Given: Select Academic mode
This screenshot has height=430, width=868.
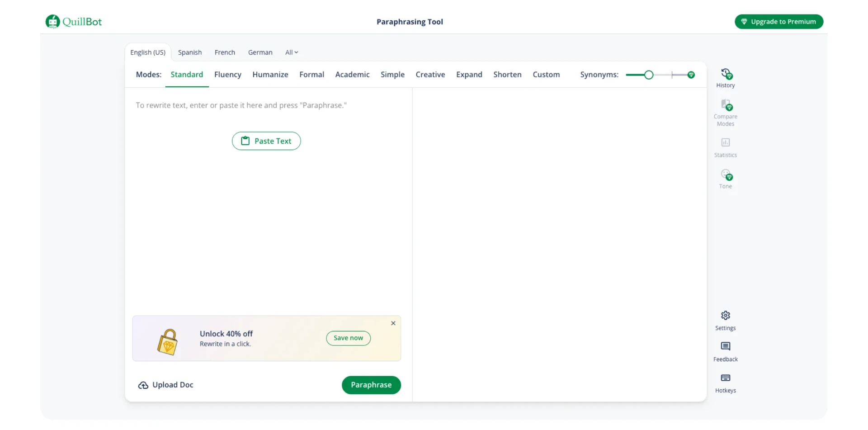Looking at the screenshot, I should (x=352, y=75).
